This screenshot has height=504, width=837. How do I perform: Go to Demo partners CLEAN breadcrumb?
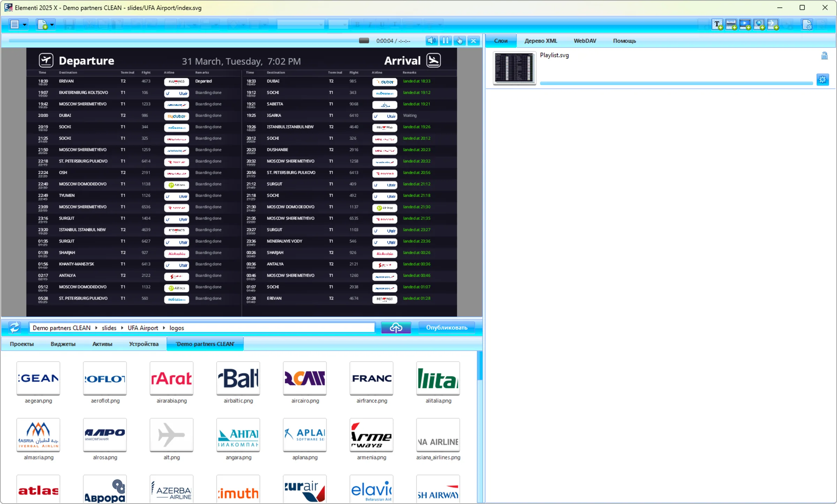(x=61, y=328)
